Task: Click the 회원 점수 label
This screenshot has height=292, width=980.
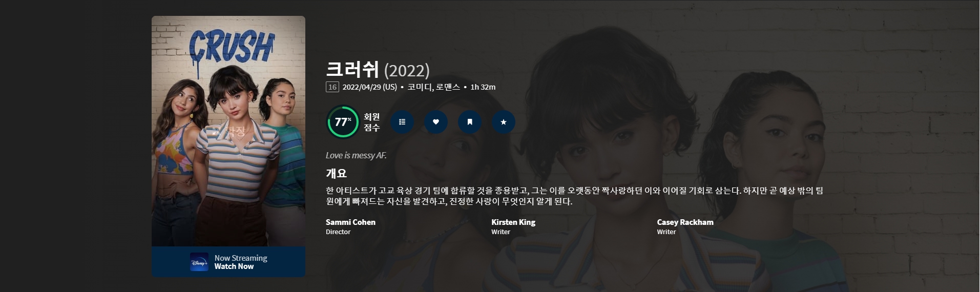Action: 372,122
